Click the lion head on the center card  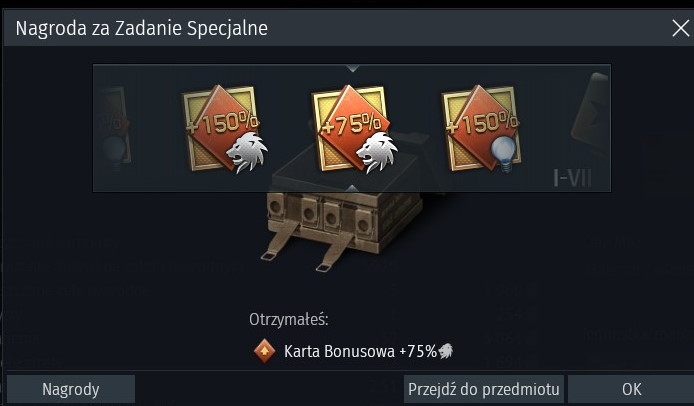tap(377, 152)
